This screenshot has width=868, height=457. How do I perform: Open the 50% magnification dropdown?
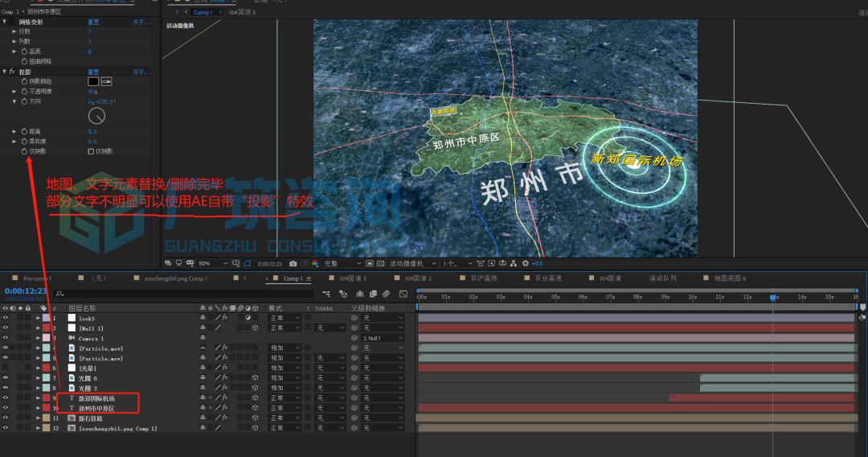[212, 263]
